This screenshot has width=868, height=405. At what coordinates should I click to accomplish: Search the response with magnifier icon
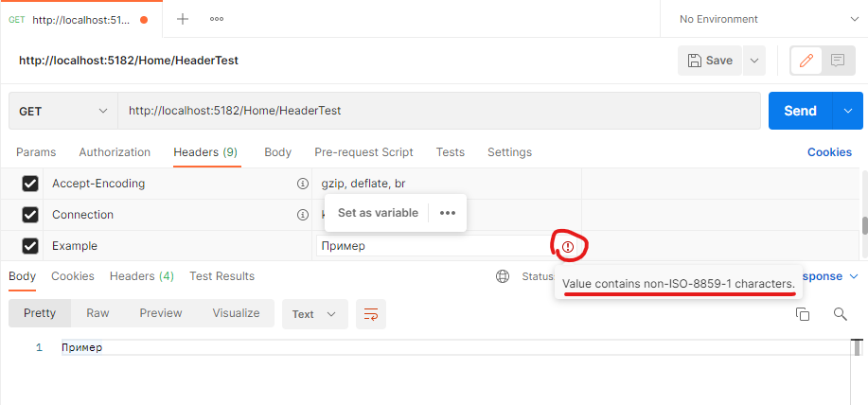(841, 314)
